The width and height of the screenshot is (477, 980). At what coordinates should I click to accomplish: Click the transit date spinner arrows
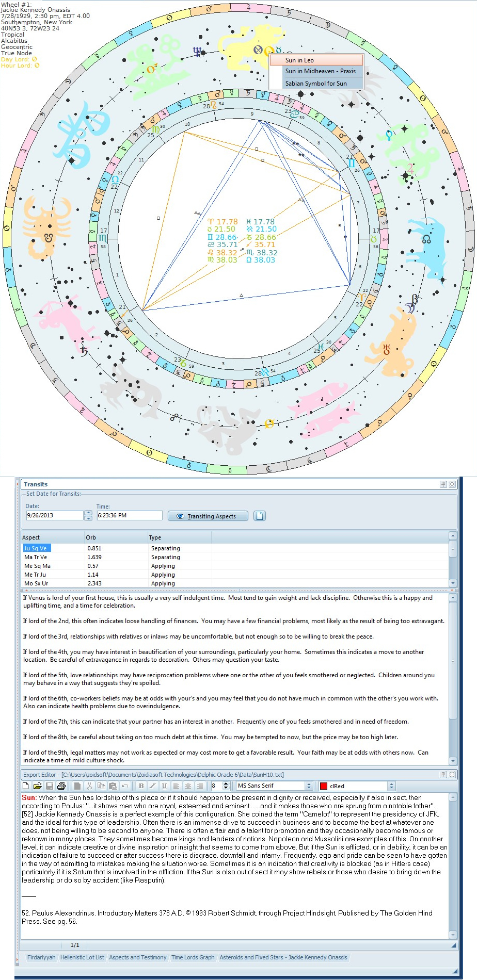click(88, 515)
